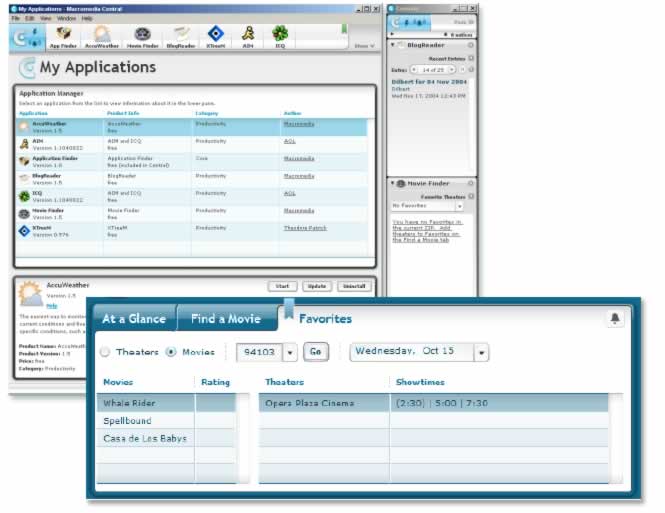Viewport: 665px width, 513px height.
Task: Go to previous BlogReader entry
Action: point(414,70)
